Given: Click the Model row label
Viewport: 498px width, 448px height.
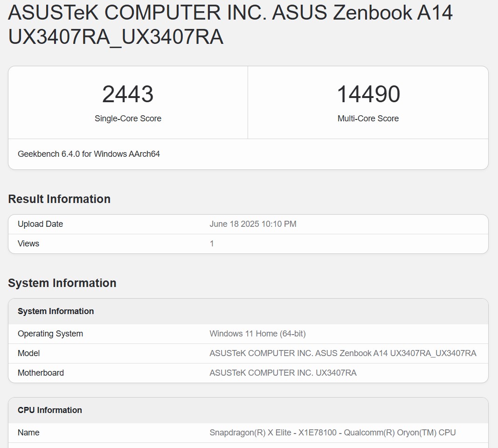Looking at the screenshot, I should tap(28, 353).
